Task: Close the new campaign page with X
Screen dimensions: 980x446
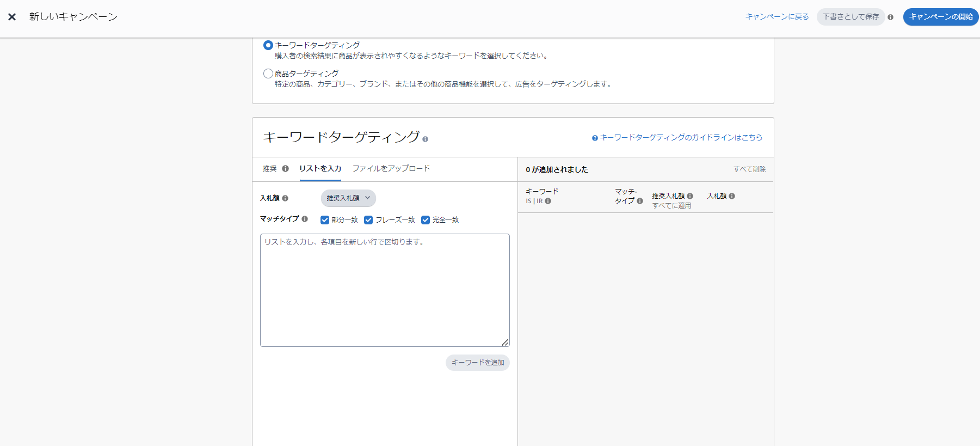Action: (12, 17)
